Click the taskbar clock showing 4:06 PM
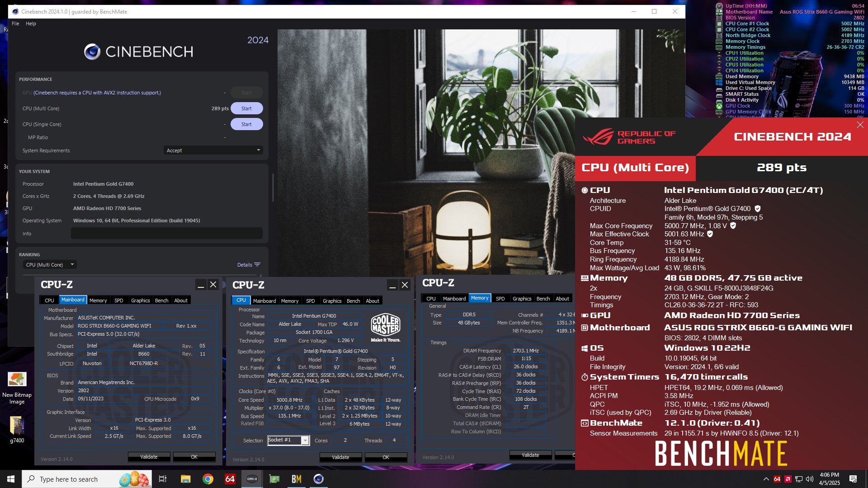The image size is (868, 488). 829,479
